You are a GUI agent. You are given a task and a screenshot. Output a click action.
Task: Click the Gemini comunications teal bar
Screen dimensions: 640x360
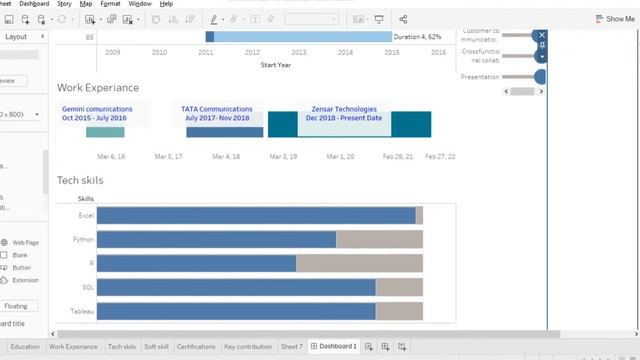[x=105, y=132]
